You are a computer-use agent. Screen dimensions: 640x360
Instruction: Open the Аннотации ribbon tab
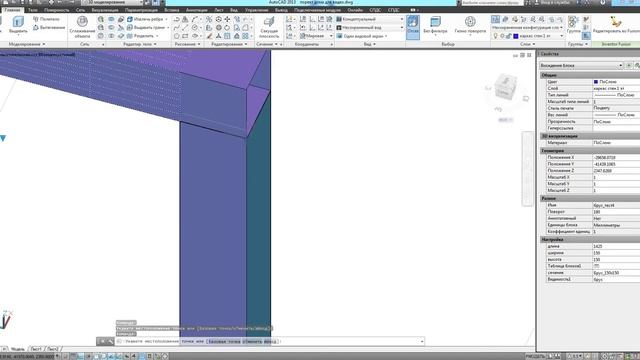(197, 10)
